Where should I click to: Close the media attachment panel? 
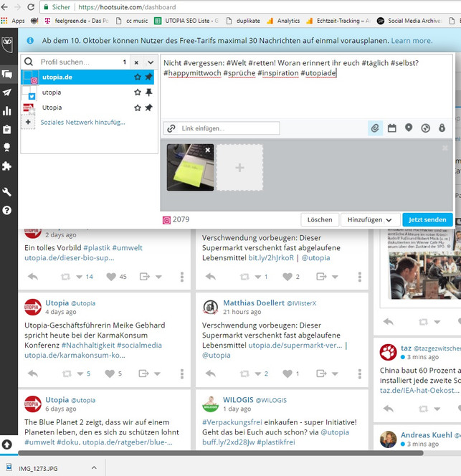click(445, 148)
